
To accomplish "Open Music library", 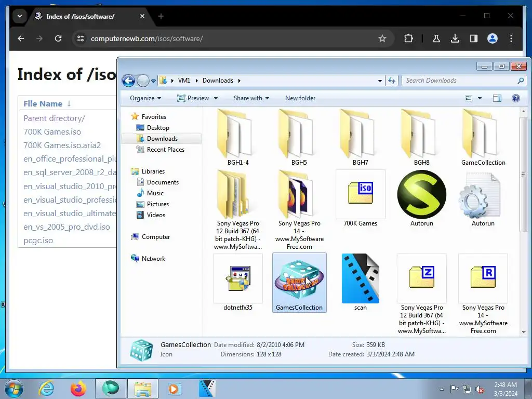I will [155, 193].
